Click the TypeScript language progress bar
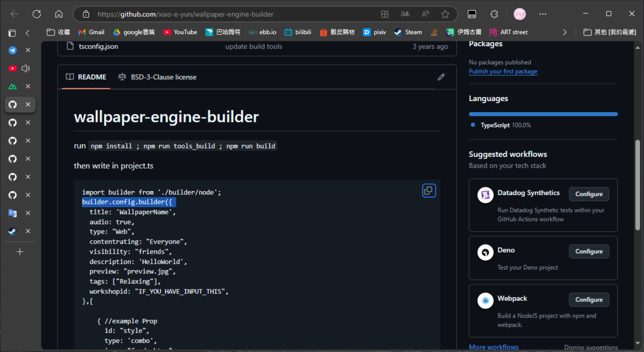 pyautogui.click(x=543, y=114)
